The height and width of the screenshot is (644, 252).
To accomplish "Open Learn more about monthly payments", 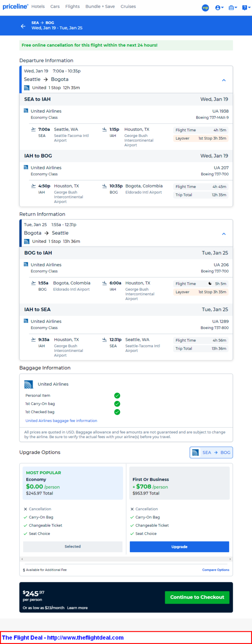I will coord(77,608).
